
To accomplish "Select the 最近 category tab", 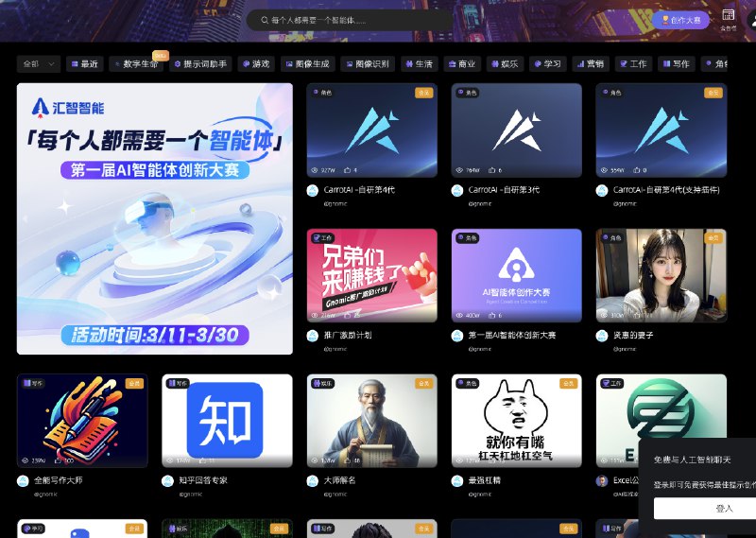I will click(x=85, y=63).
